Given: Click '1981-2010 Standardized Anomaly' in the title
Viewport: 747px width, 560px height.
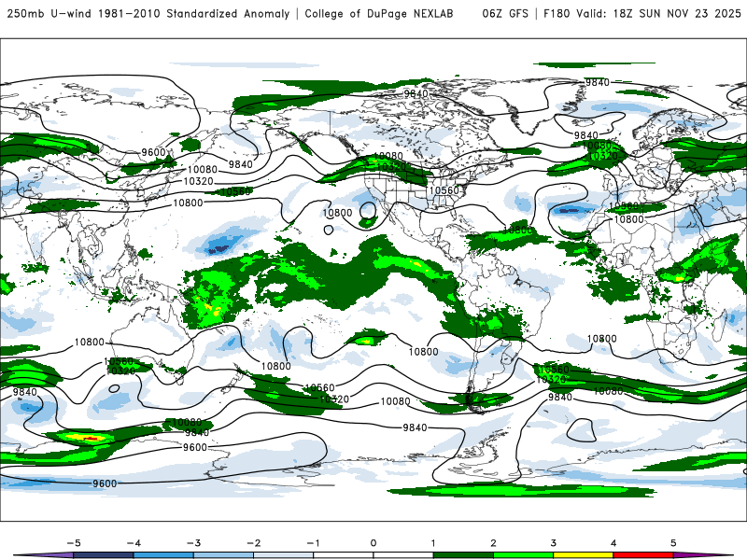Looking at the screenshot, I should 193,13.
